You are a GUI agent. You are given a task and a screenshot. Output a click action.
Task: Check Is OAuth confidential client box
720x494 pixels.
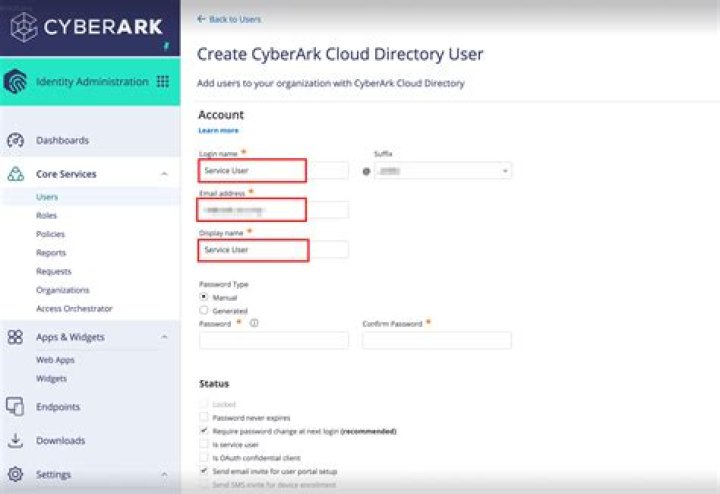point(204,457)
